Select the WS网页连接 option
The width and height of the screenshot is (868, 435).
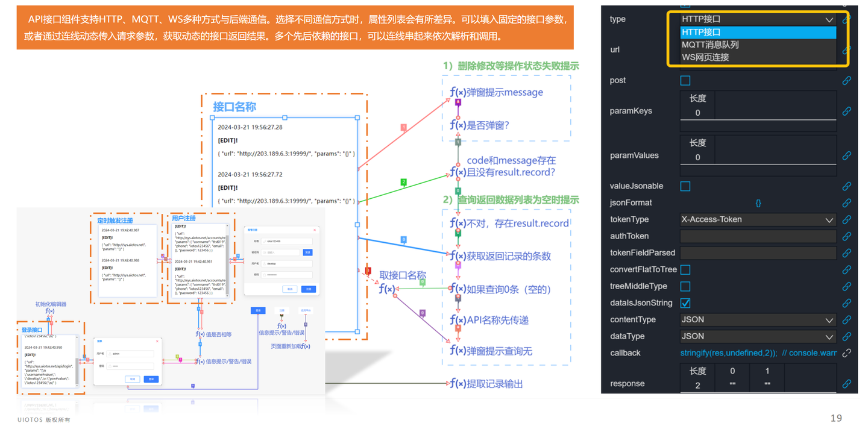pos(758,57)
